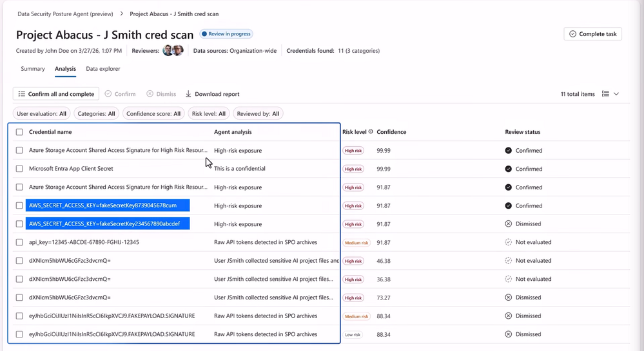Expand the Confidence score filter
Image resolution: width=644 pixels, height=351 pixels.
153,114
